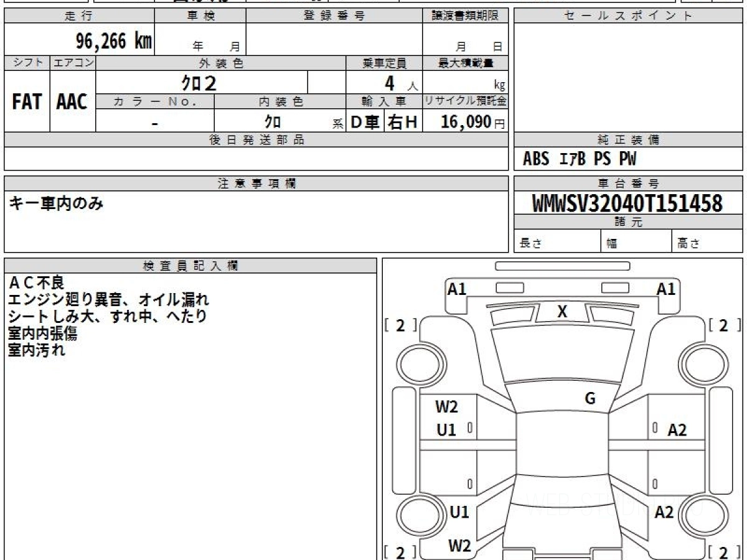The width and height of the screenshot is (747, 560).
Task: Click the 注意事項欄 header
Action: click(256, 184)
